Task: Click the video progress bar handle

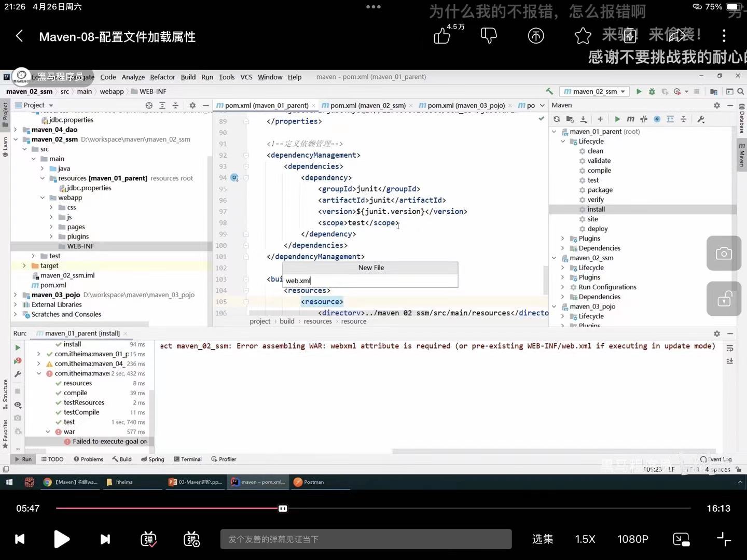Action: 283,509
